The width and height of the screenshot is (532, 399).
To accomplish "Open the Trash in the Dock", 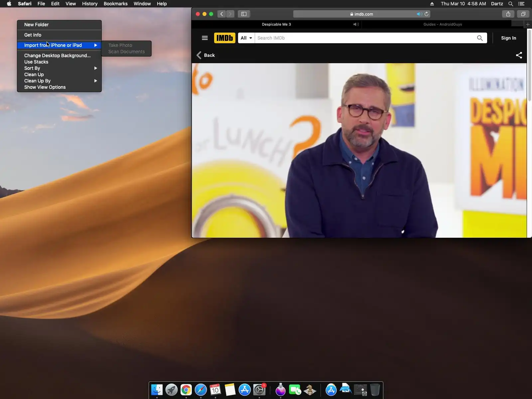I will pyautogui.click(x=375, y=390).
